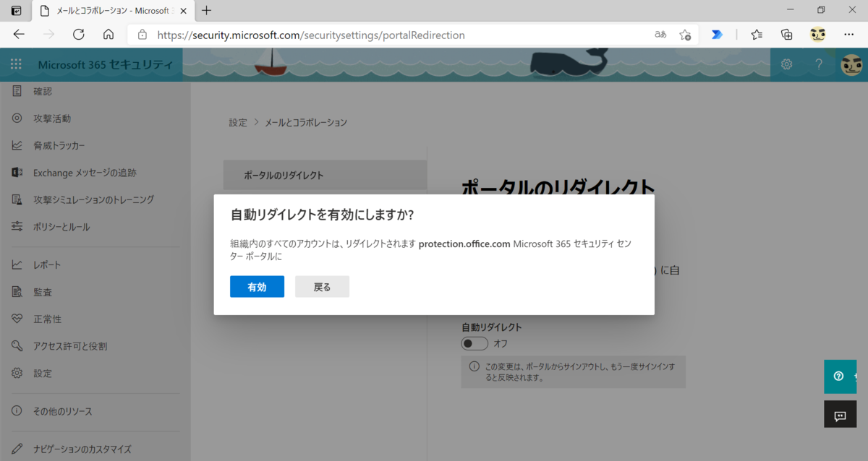Open the browser settings and more menu
Viewport: 868px width, 461px height.
point(848,34)
